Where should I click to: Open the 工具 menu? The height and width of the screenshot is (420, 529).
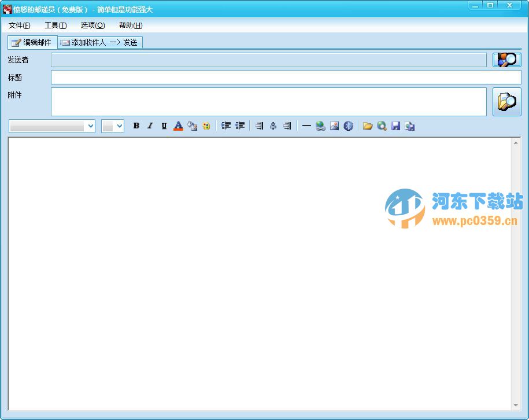click(x=55, y=25)
